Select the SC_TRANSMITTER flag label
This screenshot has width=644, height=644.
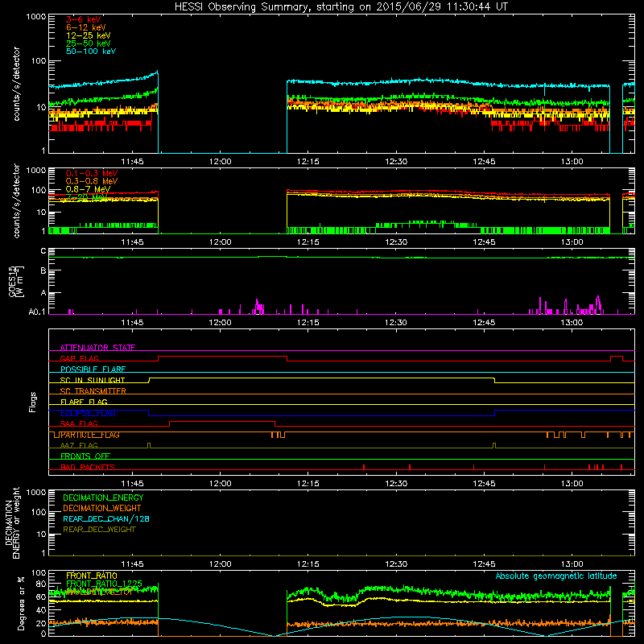93,391
